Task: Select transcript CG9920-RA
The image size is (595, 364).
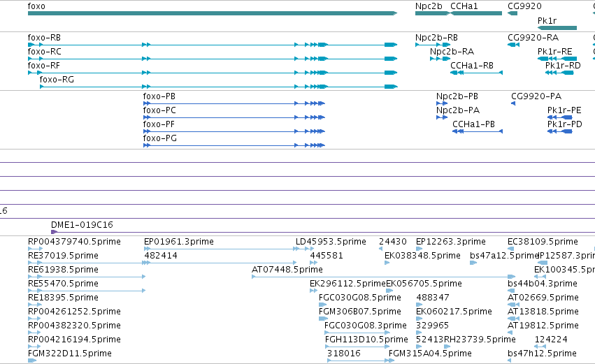Action: (533, 38)
